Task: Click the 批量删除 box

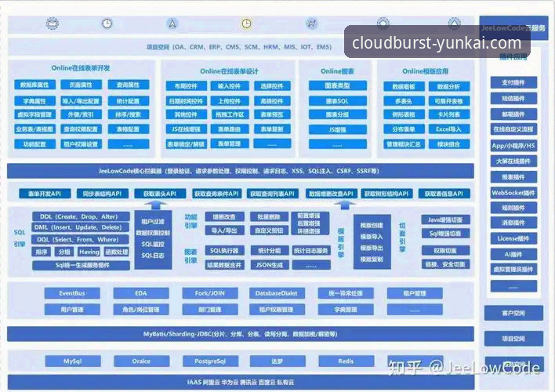Action: 270,216
